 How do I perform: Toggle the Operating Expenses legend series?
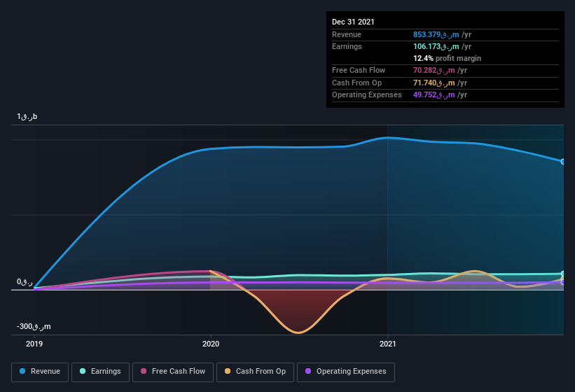tap(346, 372)
